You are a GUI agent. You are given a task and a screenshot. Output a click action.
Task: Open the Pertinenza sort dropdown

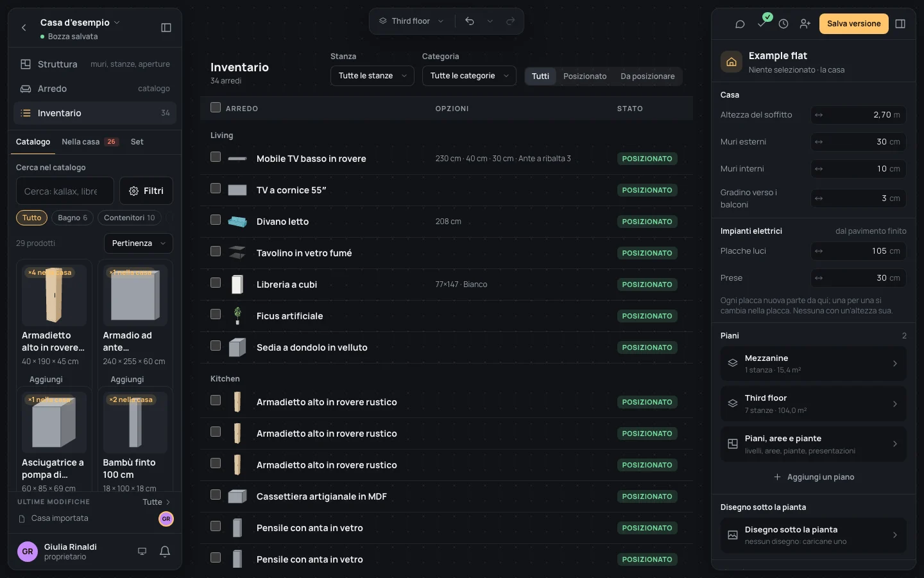pos(138,243)
